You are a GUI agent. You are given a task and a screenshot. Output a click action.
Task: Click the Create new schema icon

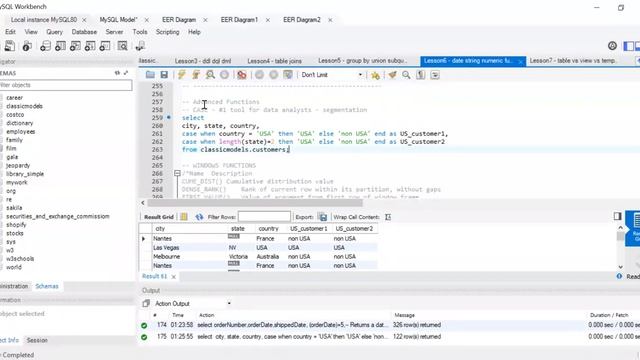(45, 46)
